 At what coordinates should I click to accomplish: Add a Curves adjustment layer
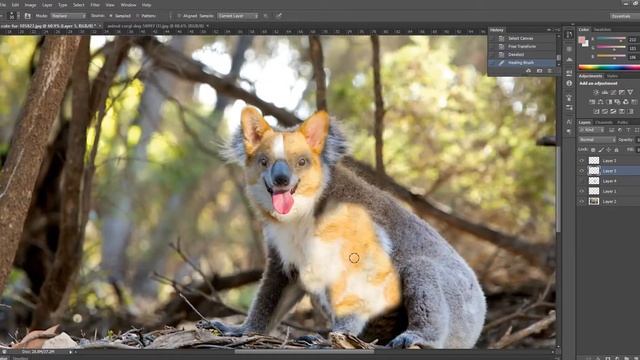pyautogui.click(x=613, y=92)
